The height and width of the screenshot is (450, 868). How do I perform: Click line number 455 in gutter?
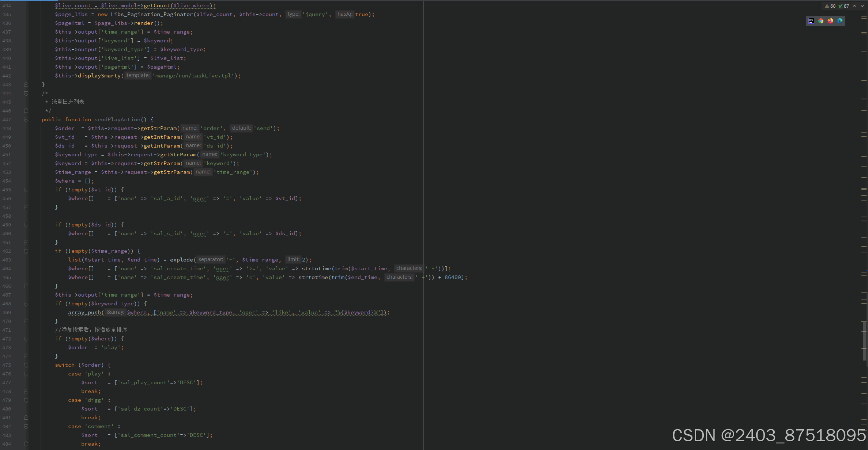click(7, 190)
